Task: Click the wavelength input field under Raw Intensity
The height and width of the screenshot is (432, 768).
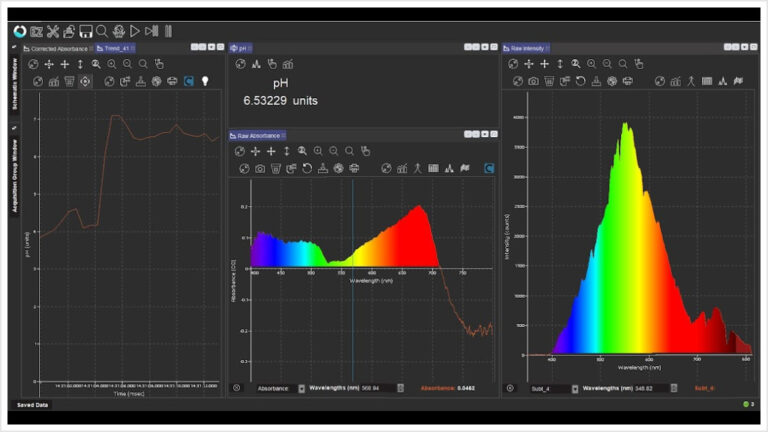Action: pos(651,388)
